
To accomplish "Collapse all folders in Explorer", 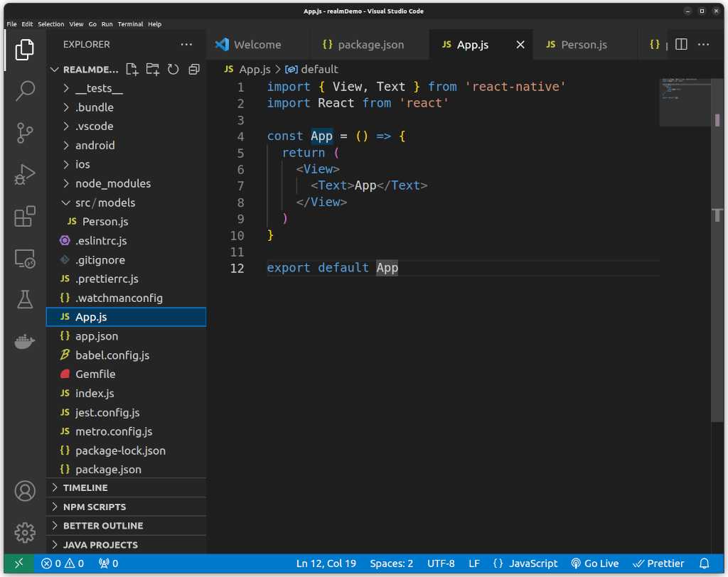I will point(194,70).
